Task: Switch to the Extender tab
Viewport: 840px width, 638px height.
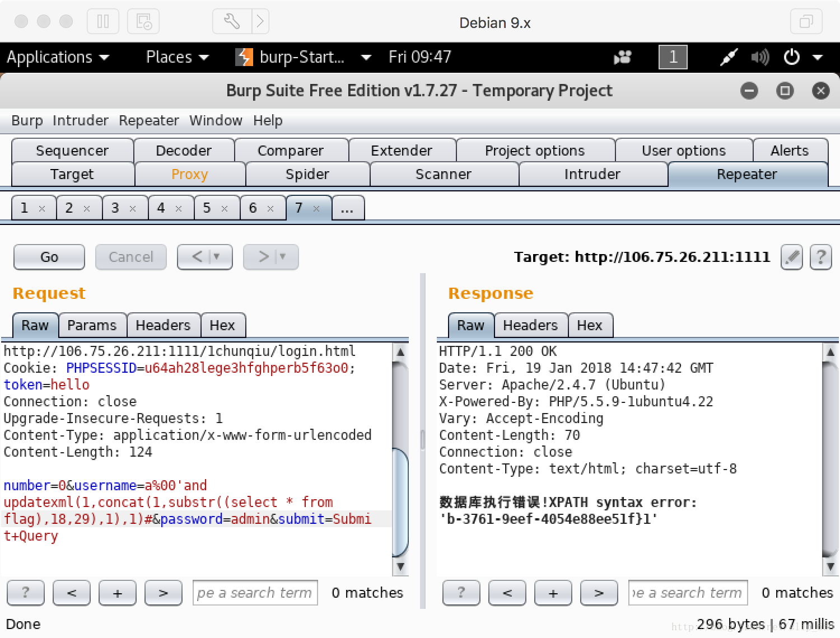Action: (402, 151)
